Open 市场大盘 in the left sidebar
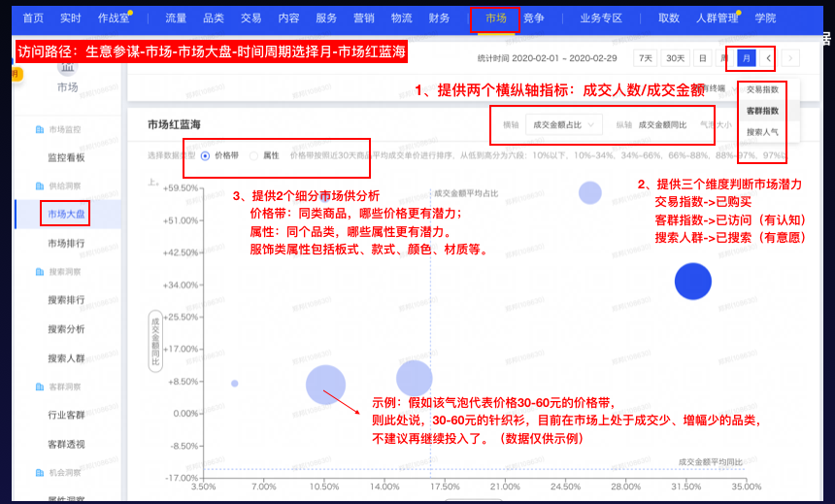The width and height of the screenshot is (835, 504). point(66,214)
